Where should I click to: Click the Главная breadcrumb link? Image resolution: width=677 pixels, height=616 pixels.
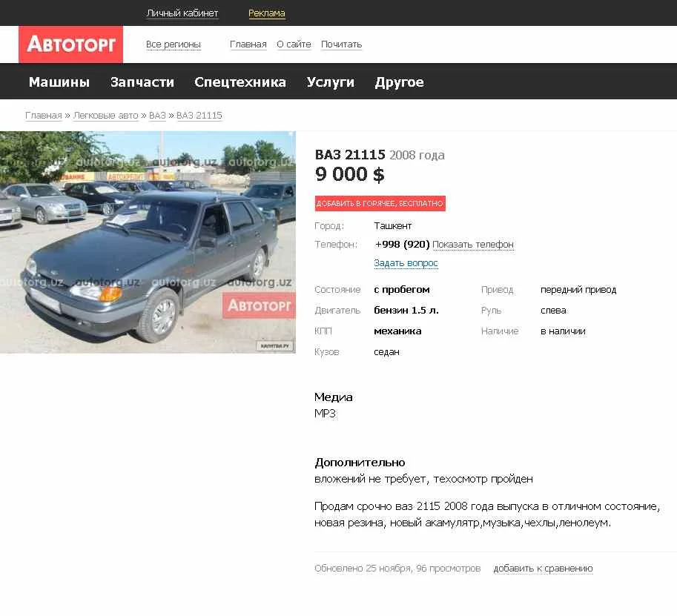pyautogui.click(x=44, y=116)
